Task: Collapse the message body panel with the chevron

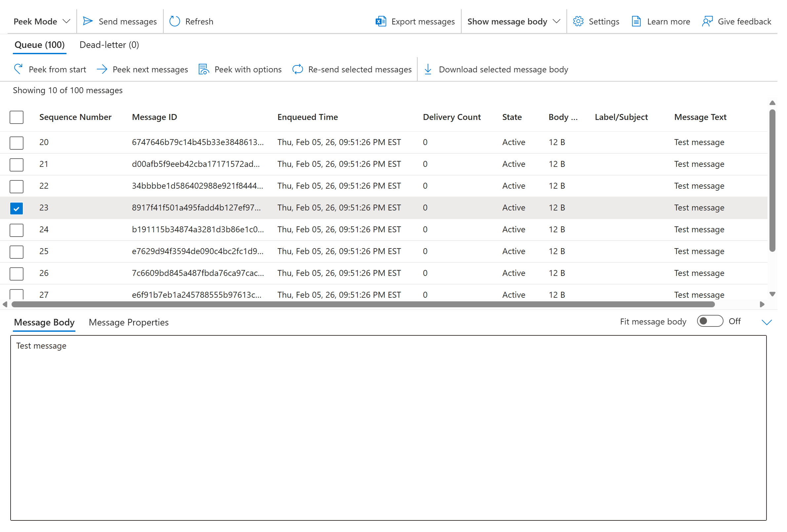Action: coord(767,322)
